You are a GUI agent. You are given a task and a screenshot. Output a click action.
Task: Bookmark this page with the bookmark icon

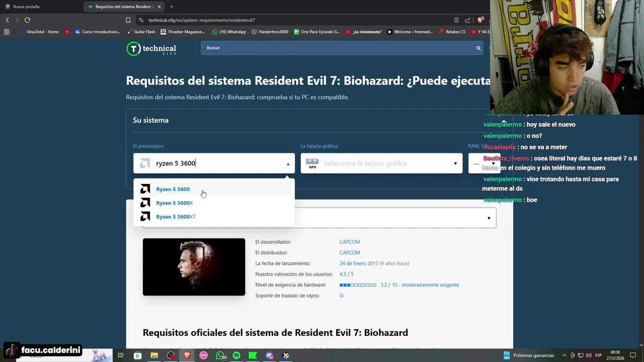click(x=128, y=20)
